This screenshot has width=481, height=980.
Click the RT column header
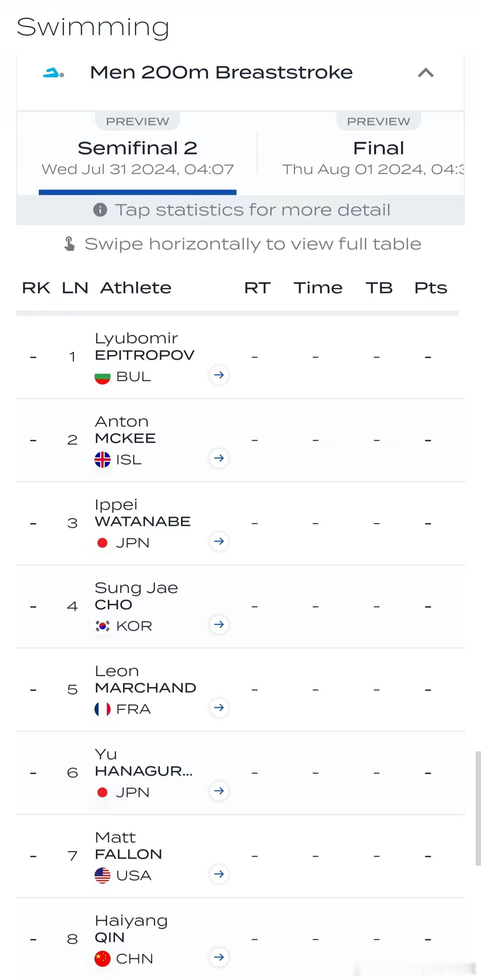(x=258, y=288)
